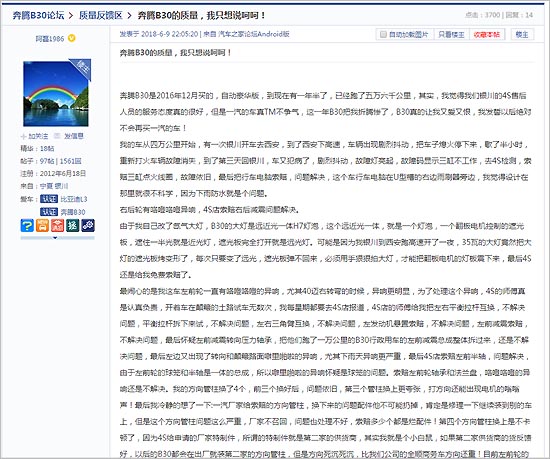Click the 楼主 floor label button
This screenshot has height=459, width=550.
click(x=522, y=34)
